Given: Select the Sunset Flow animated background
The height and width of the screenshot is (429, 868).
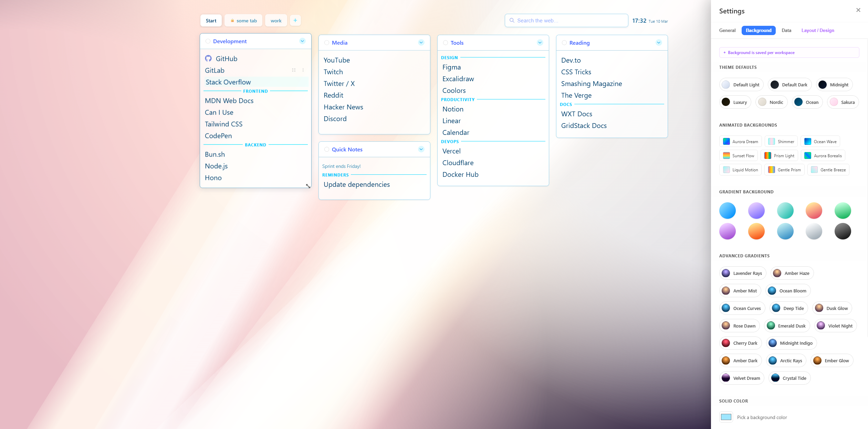Looking at the screenshot, I should click(739, 155).
